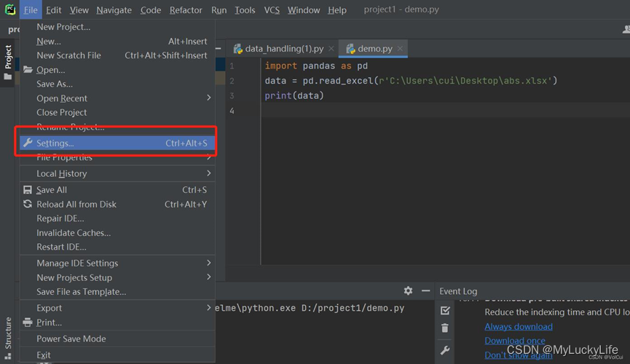Open the Structure tool window sidebar button
The image size is (630, 364).
click(x=7, y=338)
